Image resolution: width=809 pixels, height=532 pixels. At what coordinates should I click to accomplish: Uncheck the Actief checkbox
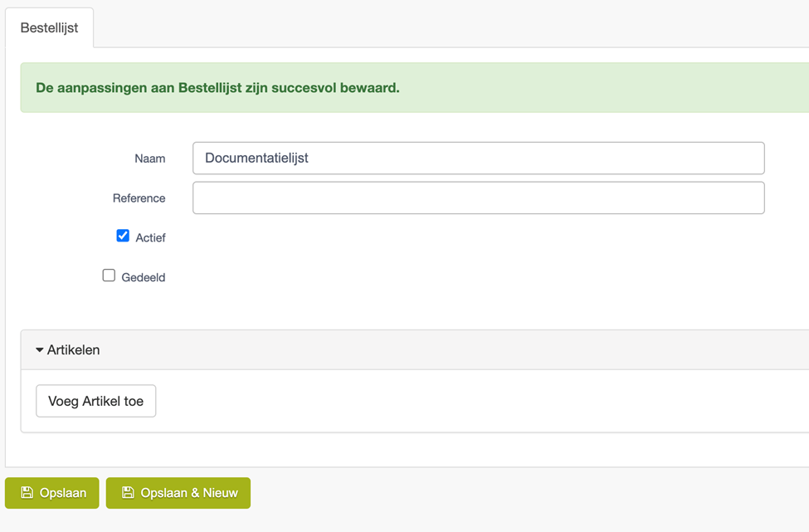pyautogui.click(x=123, y=236)
